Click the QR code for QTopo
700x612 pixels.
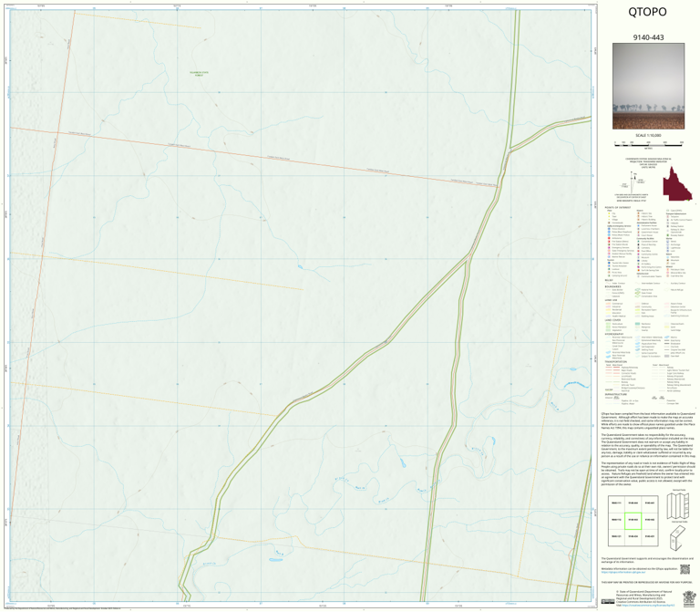coord(685,569)
